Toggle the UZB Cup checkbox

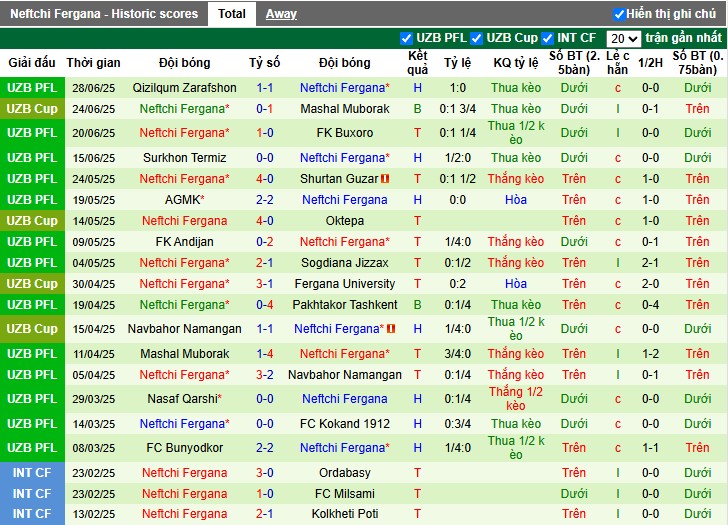pos(476,38)
